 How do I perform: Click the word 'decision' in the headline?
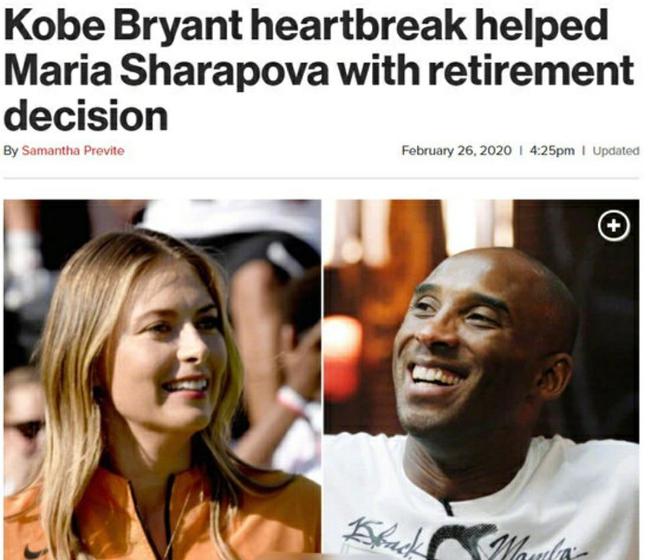click(x=86, y=116)
